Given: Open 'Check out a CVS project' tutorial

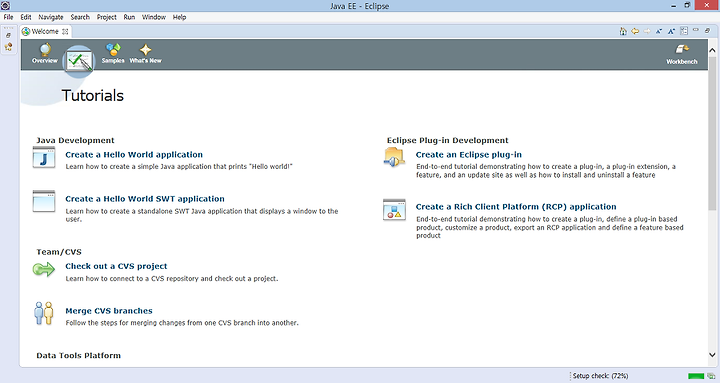Looking at the screenshot, I should pos(116,266).
